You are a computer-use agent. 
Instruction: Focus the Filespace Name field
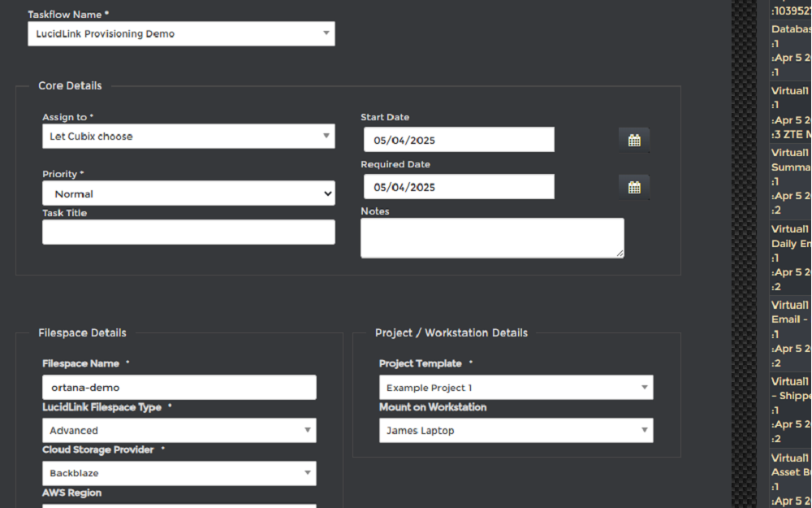tap(179, 388)
